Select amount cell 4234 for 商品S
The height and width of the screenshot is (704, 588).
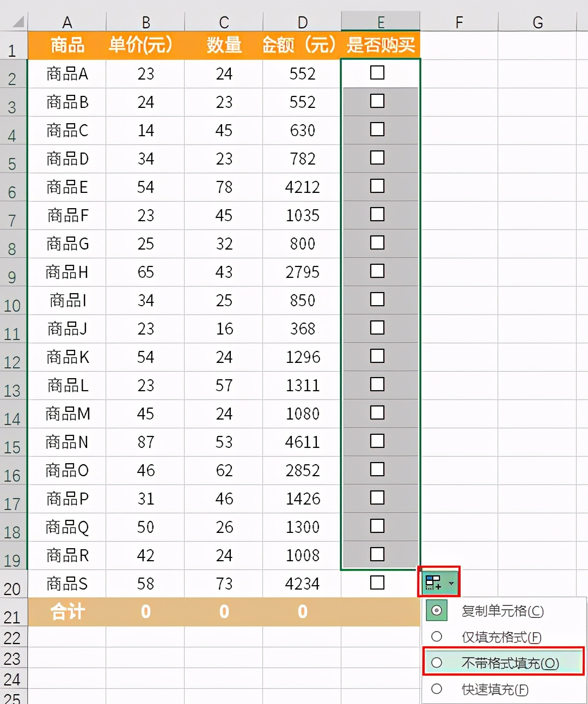click(x=302, y=584)
